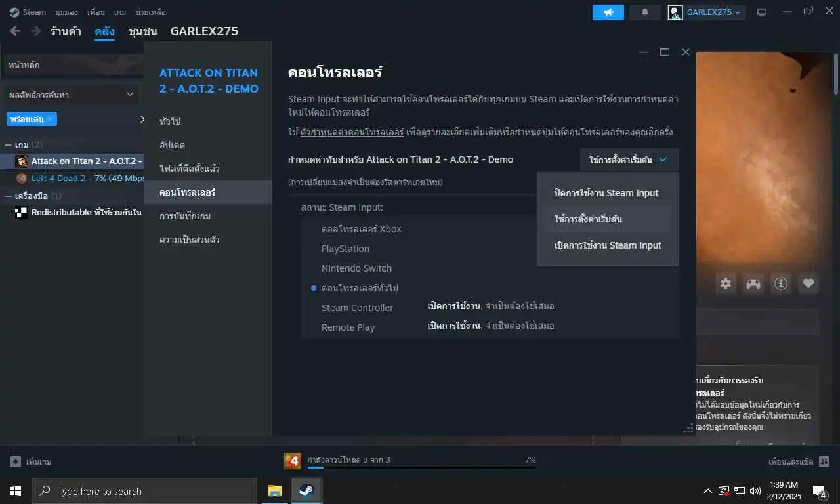Screen dimensions: 840x504
Task: Click the Steam logo menu
Action: [28, 12]
